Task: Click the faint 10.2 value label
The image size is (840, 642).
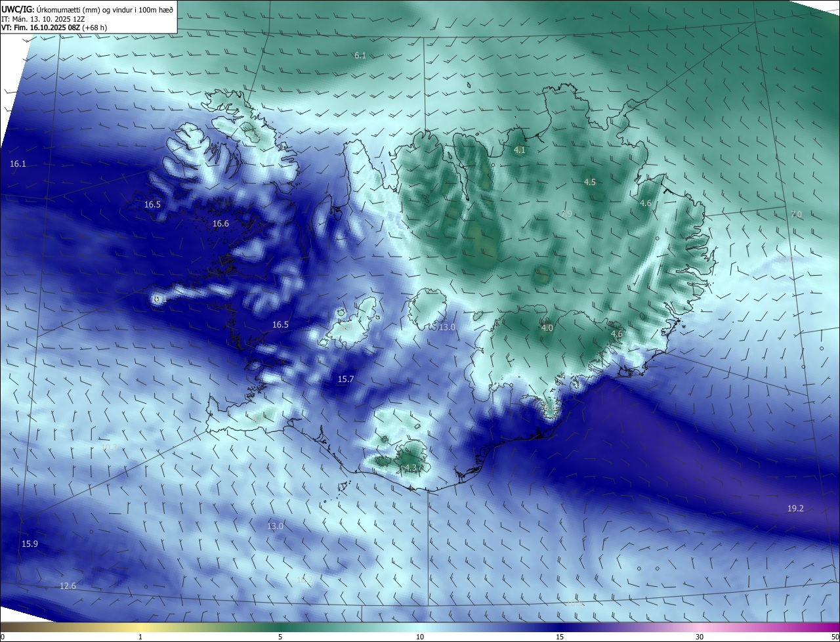Action: (304, 580)
